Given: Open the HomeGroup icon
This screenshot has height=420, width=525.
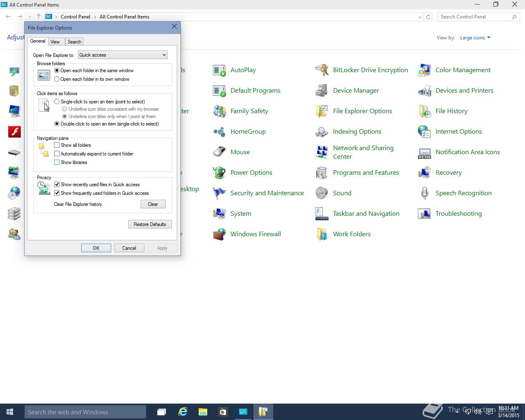Looking at the screenshot, I should point(219,132).
